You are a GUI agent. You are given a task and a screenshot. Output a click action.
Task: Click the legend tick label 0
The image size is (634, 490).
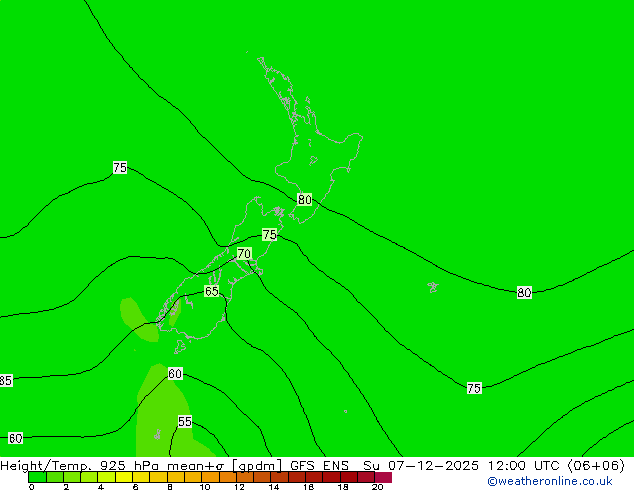32,487
